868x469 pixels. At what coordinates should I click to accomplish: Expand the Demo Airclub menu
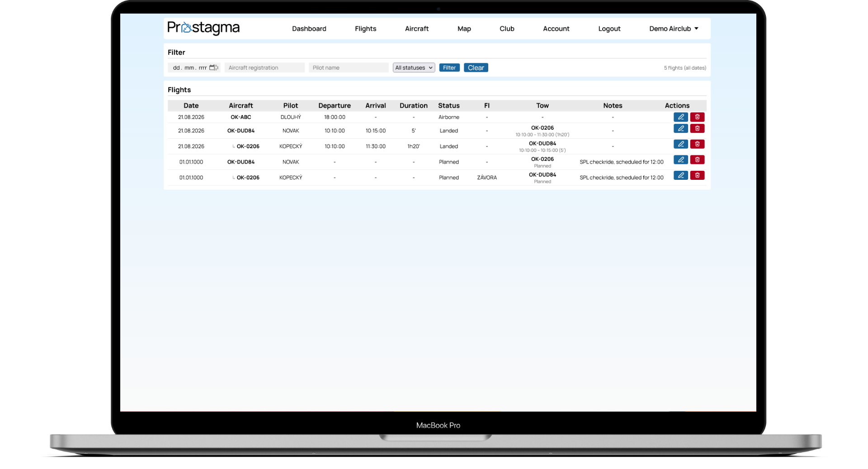point(674,28)
